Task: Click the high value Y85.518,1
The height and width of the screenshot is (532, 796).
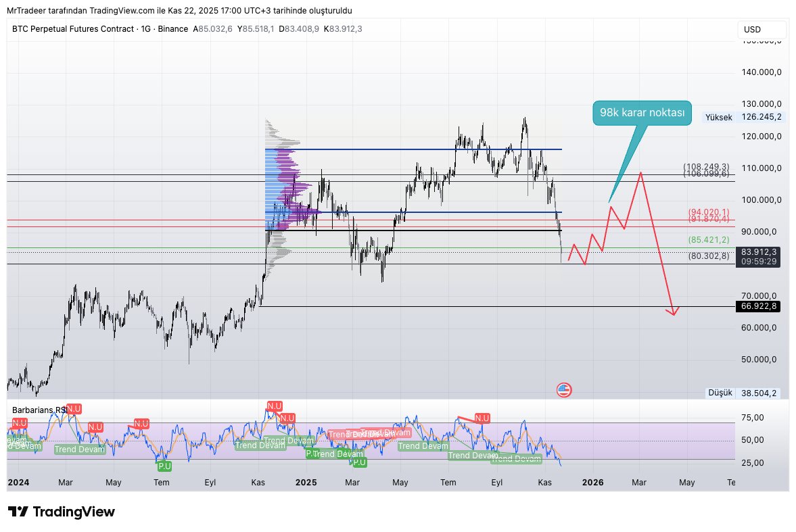Action: click(256, 29)
